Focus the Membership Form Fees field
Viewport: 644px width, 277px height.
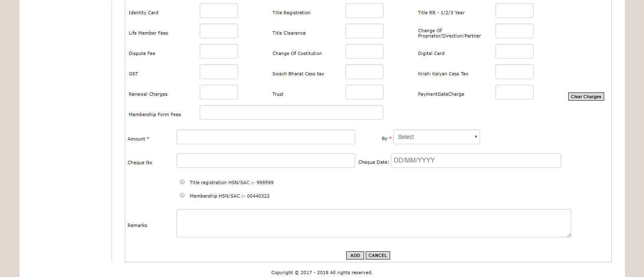[291, 112]
